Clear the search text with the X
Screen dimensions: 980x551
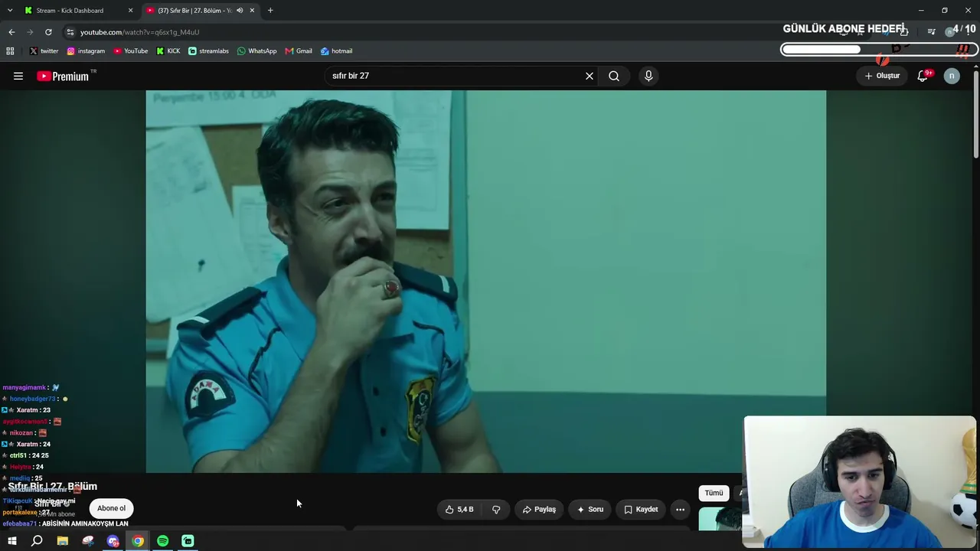pyautogui.click(x=590, y=76)
